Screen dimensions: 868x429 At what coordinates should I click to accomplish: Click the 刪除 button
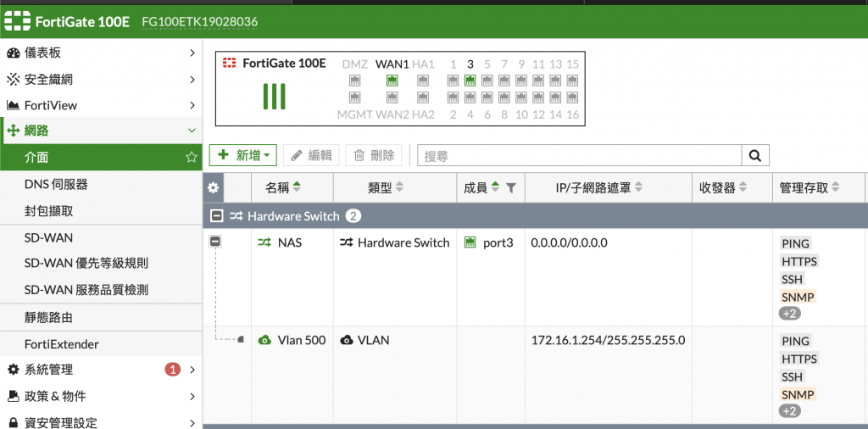point(374,155)
